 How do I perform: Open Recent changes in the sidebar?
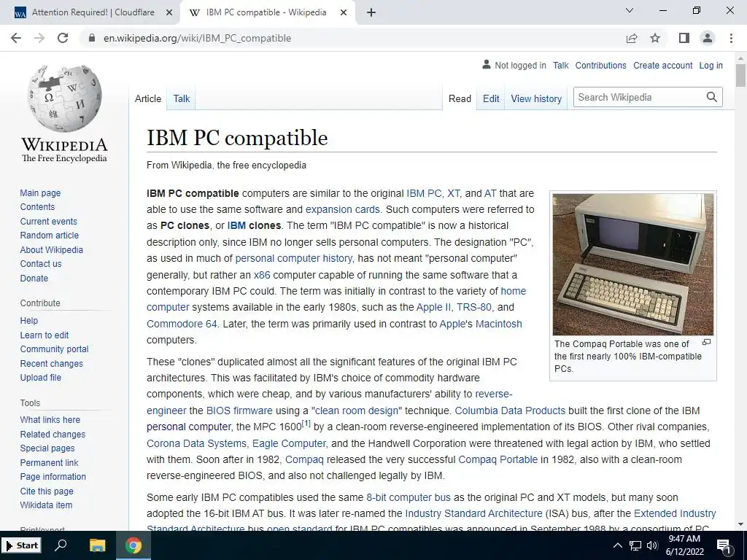tap(52, 364)
